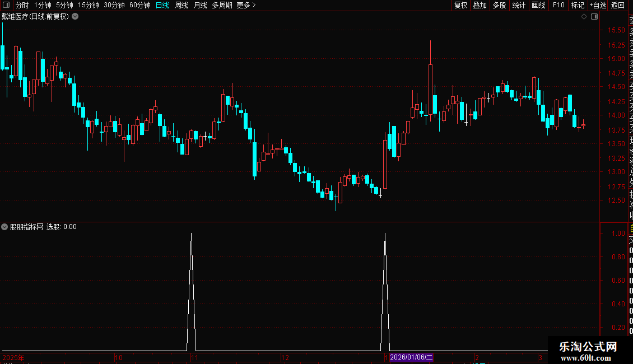Image resolution: width=633 pixels, height=364 pixels.
Task: Switch to 分时 intraday view
Action: 22,5
